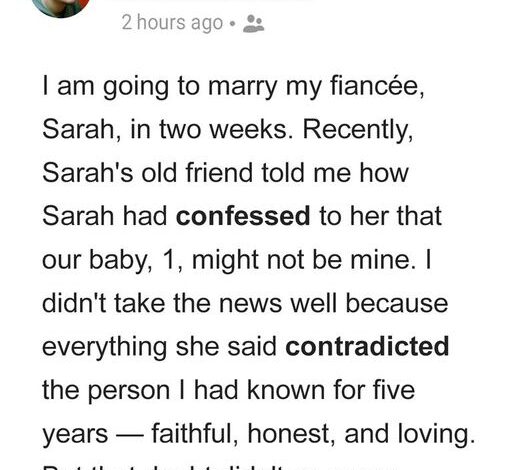The image size is (512, 470).
Task: Open the '2 hours ago' timestamp
Action: click(x=172, y=23)
